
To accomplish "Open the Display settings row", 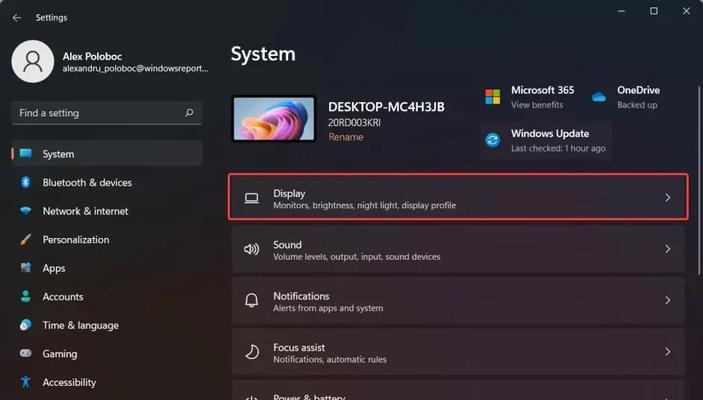I will coord(458,197).
